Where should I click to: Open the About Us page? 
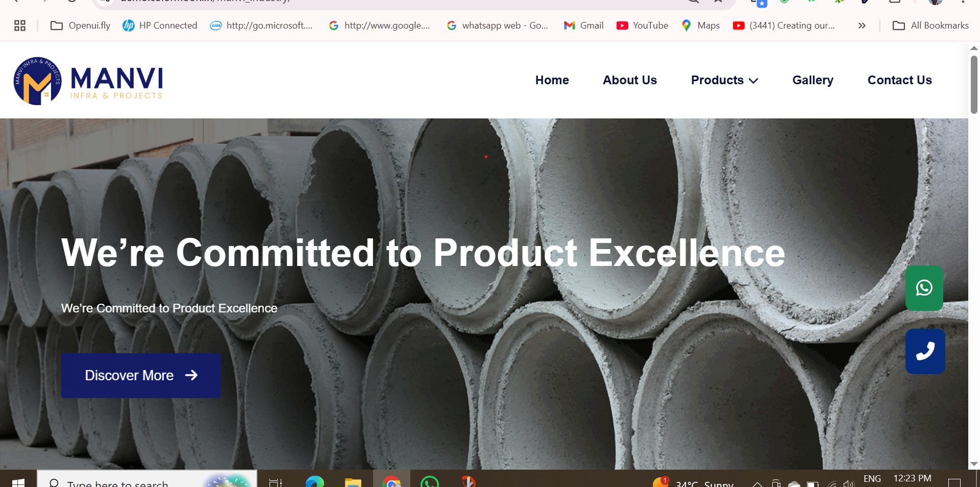point(629,80)
